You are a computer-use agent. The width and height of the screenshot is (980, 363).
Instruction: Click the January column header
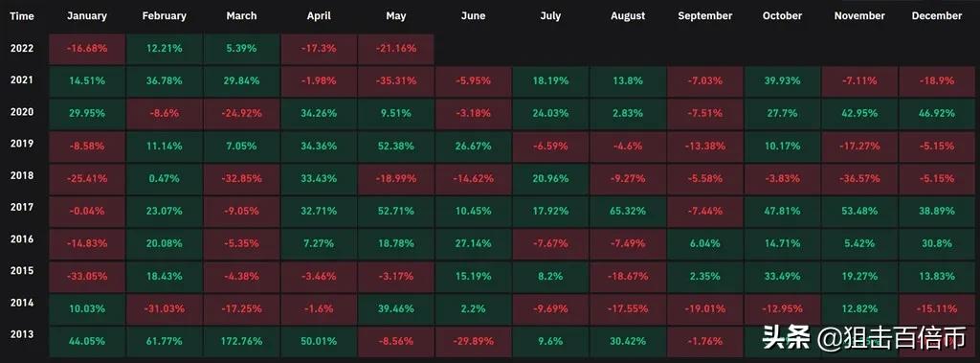pos(87,16)
